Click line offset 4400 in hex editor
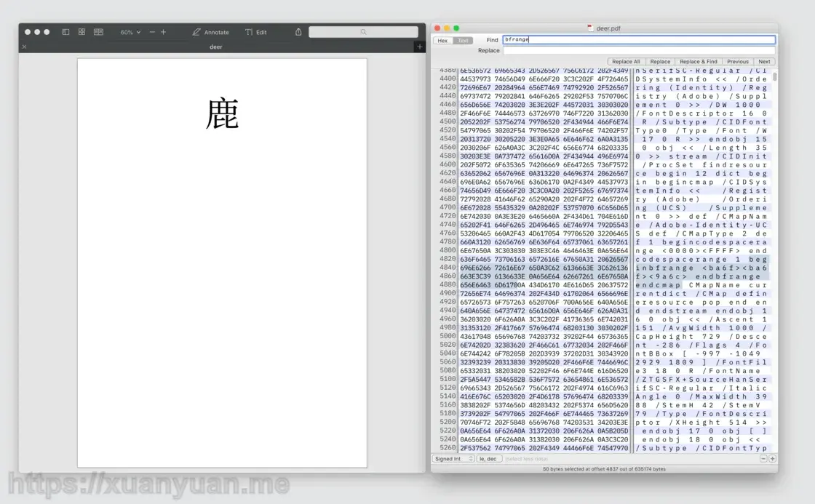This screenshot has width=815, height=504. tap(448, 79)
